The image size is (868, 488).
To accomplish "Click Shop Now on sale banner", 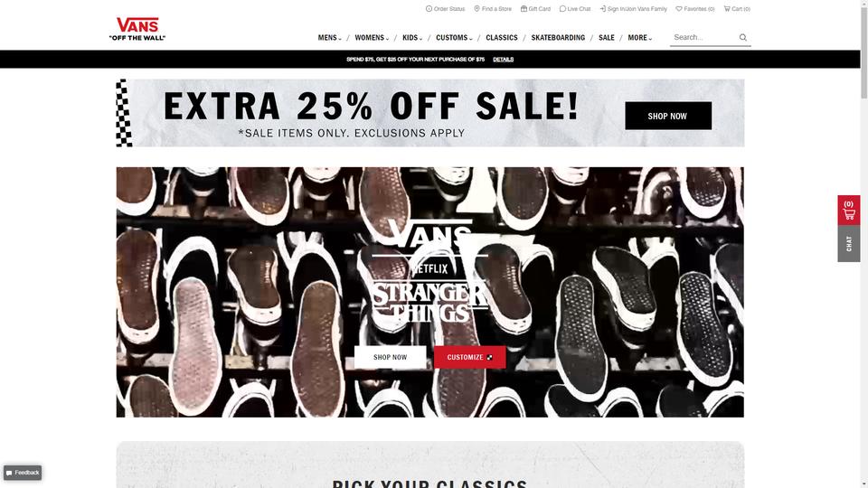I will (668, 116).
